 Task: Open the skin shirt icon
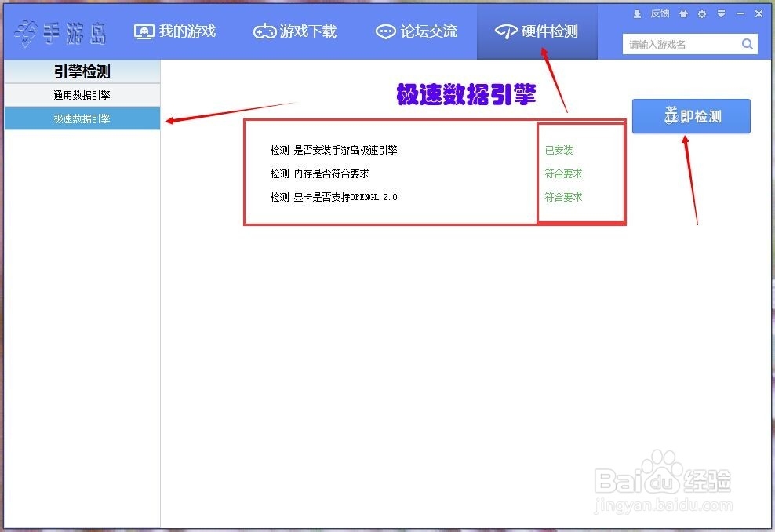point(683,14)
